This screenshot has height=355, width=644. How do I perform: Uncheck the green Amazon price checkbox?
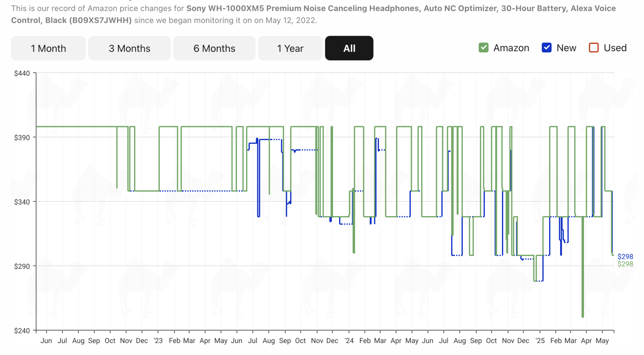483,48
